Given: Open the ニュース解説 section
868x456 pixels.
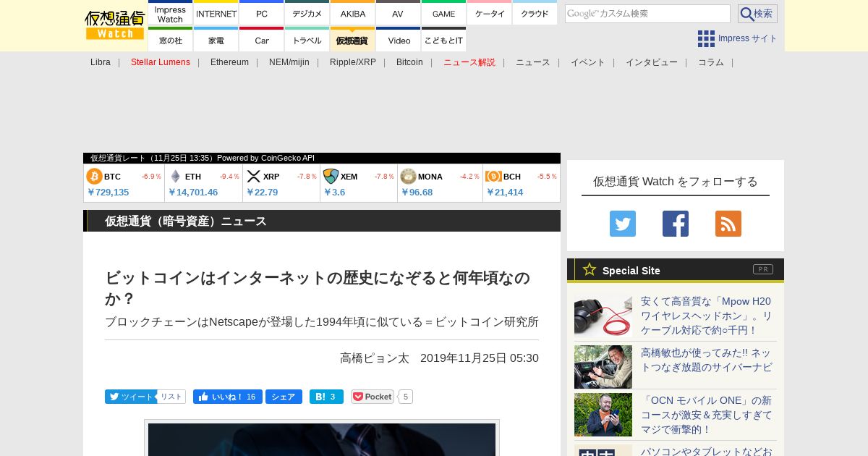Looking at the screenshot, I should tap(469, 62).
